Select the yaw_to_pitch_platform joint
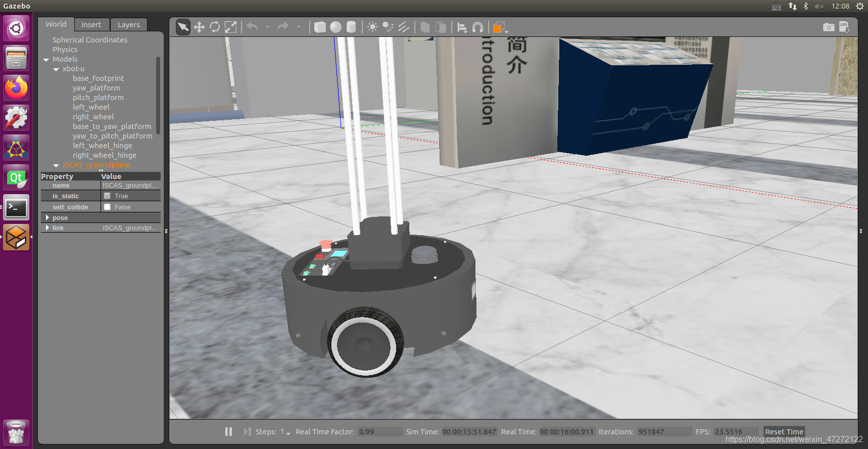 coord(112,136)
